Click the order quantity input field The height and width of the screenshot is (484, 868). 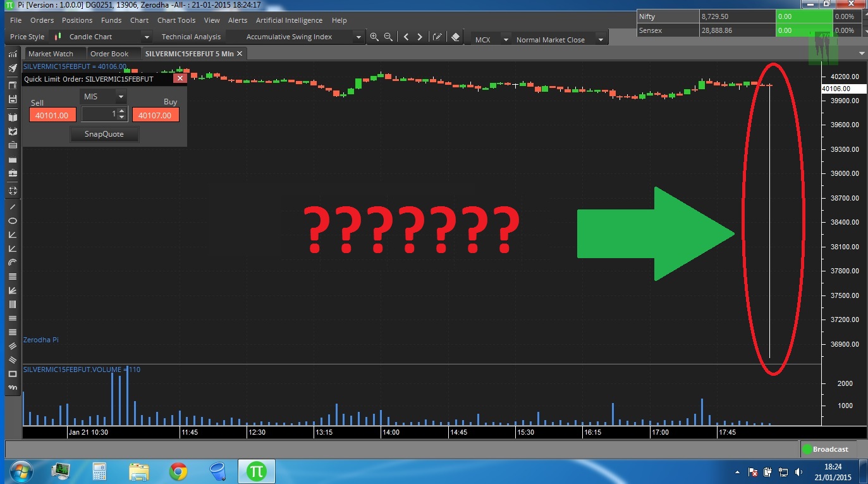100,114
